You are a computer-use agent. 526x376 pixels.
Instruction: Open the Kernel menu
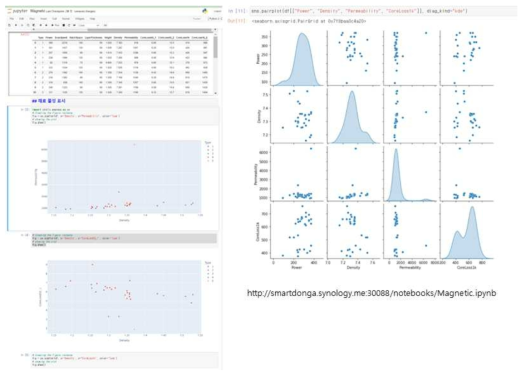(66, 19)
